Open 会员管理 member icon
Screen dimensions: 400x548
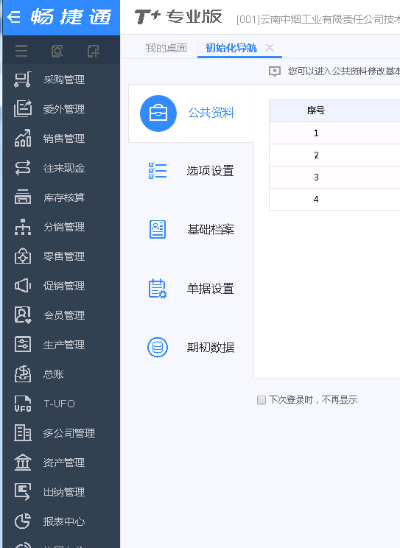point(23,315)
